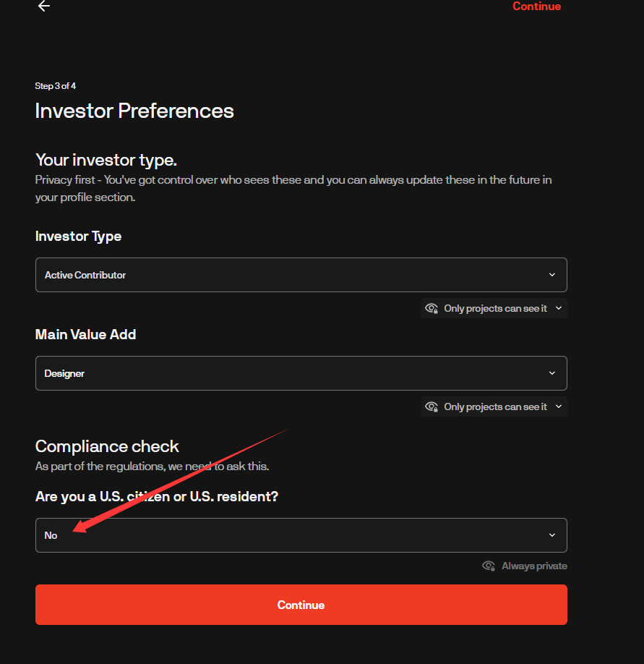Toggle visibility setting 'Only projects can see it' for Investor Type
The width and height of the screenshot is (644, 664).
(495, 308)
